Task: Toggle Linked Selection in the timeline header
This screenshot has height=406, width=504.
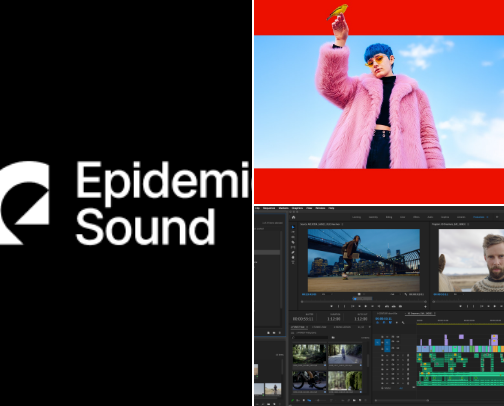Action: tap(390, 322)
